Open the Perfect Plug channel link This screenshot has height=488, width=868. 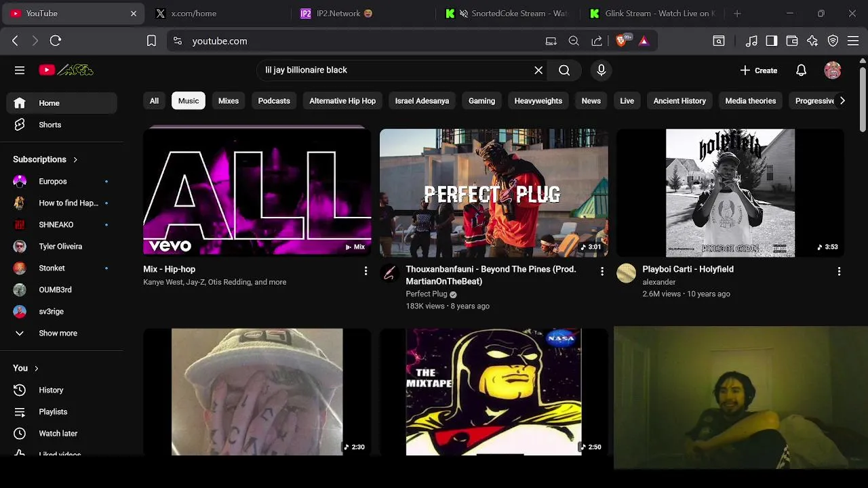[x=427, y=294]
